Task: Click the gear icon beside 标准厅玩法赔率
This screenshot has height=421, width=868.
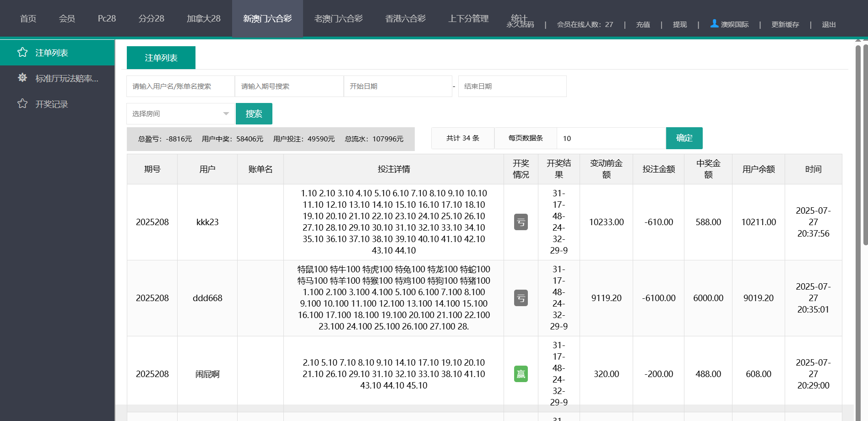Action: click(22, 78)
